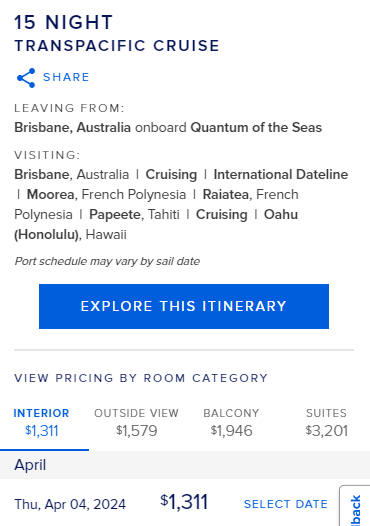Click Papeete, Tahiti port
This screenshot has height=526, width=370.
coord(134,215)
